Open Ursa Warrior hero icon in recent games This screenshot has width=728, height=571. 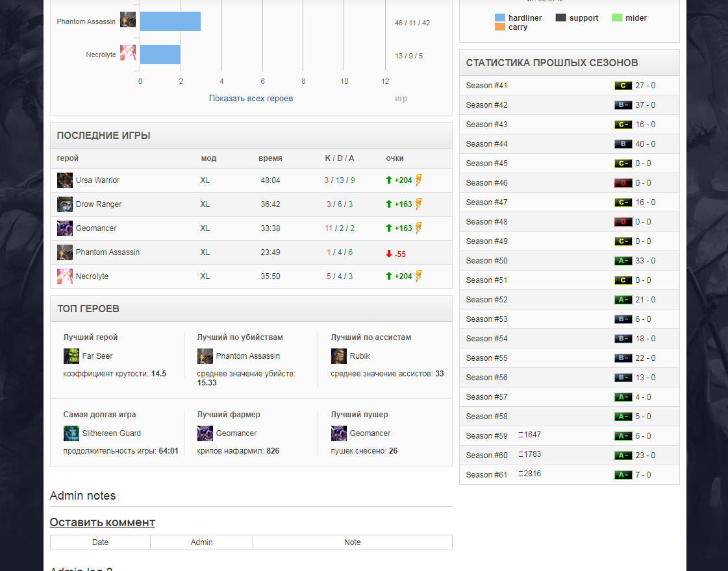point(64,180)
